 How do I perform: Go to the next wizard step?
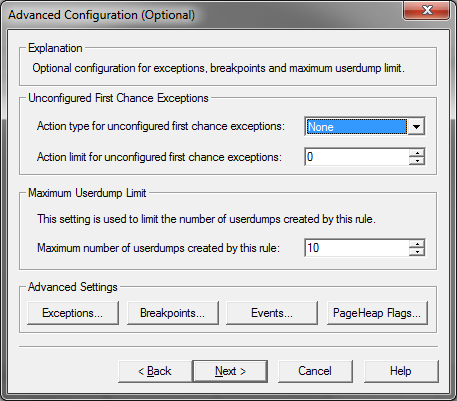coord(230,371)
